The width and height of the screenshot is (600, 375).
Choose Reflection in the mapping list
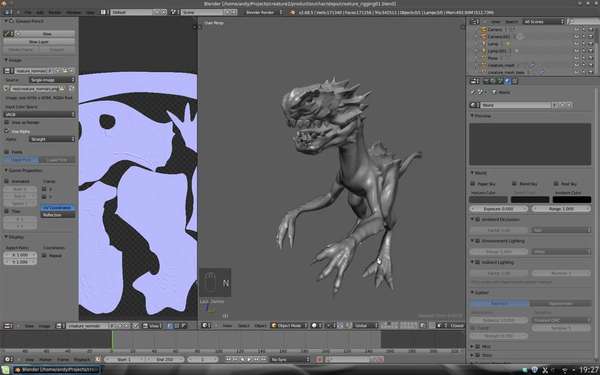pos(58,215)
